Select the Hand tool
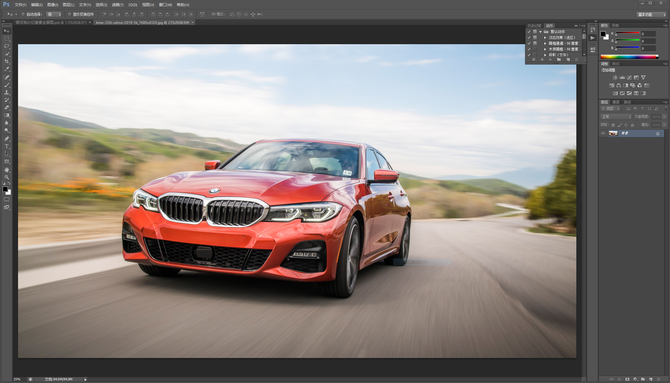Viewport: 670px width, 383px height. click(6, 169)
